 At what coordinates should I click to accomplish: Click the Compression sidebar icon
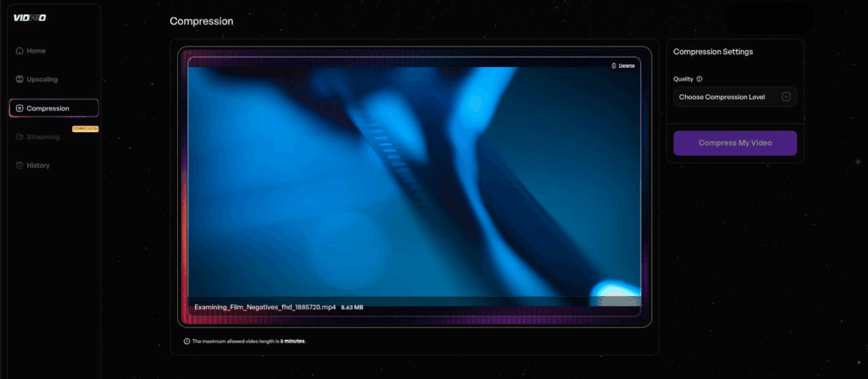click(x=19, y=109)
